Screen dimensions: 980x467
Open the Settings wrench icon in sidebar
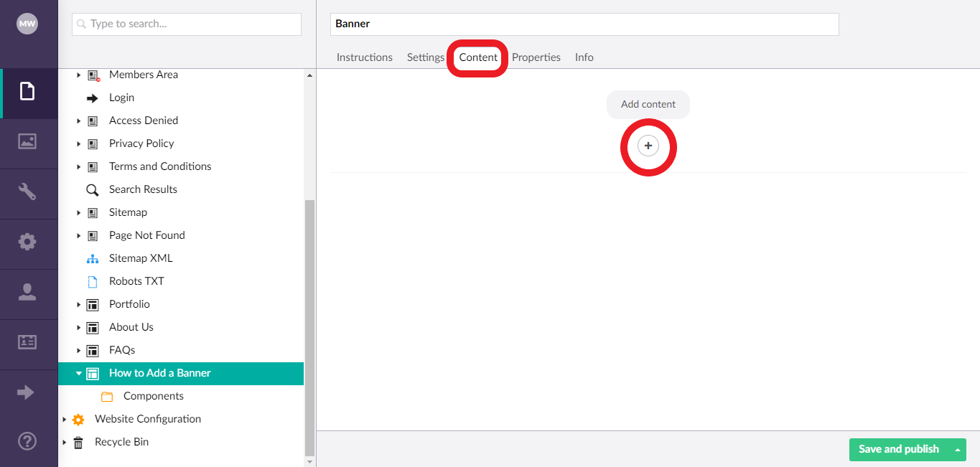pyautogui.click(x=27, y=192)
